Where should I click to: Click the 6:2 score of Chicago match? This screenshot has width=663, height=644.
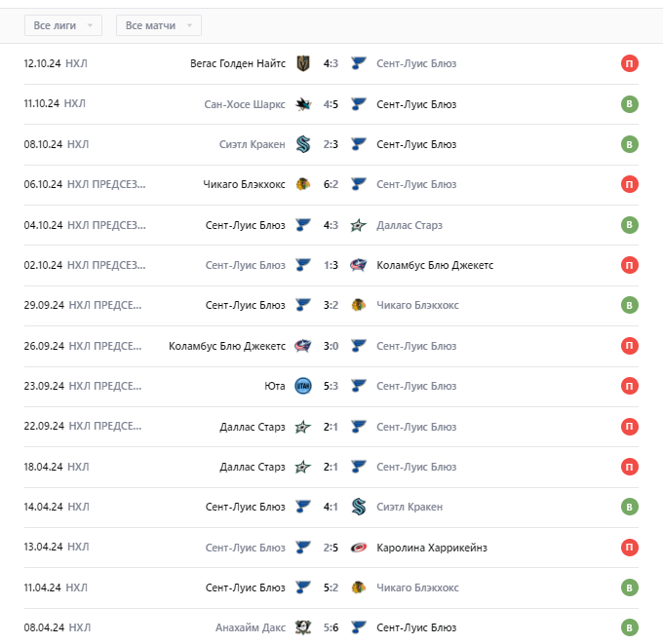[x=331, y=185]
